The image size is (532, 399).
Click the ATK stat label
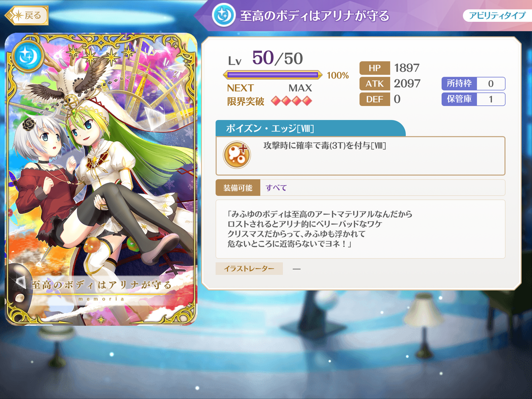pyautogui.click(x=374, y=83)
